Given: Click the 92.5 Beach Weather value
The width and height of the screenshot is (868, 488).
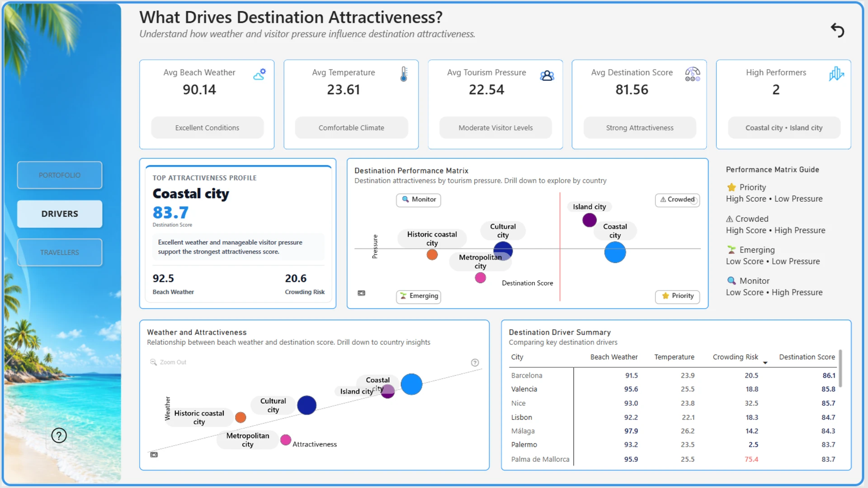Looking at the screenshot, I should pyautogui.click(x=163, y=278).
